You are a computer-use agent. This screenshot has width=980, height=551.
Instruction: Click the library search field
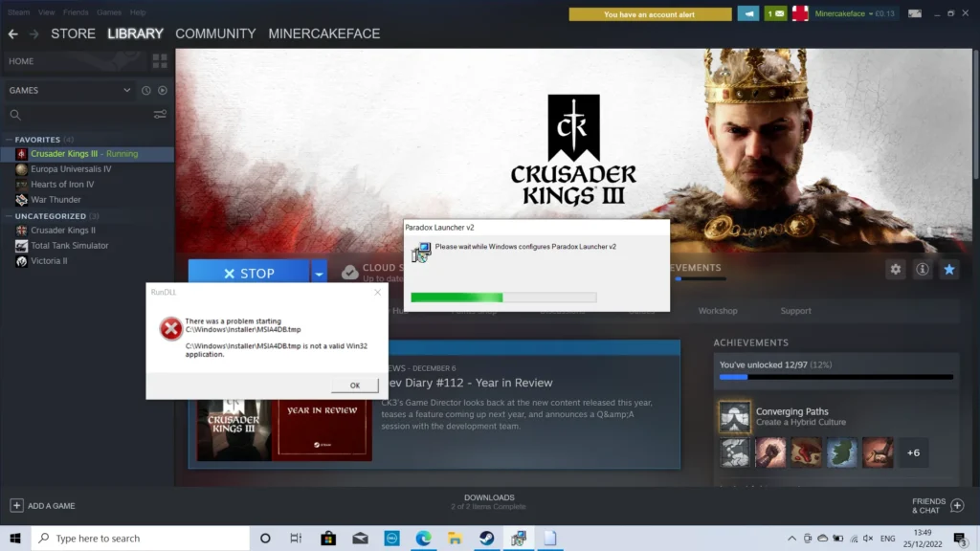(78, 115)
